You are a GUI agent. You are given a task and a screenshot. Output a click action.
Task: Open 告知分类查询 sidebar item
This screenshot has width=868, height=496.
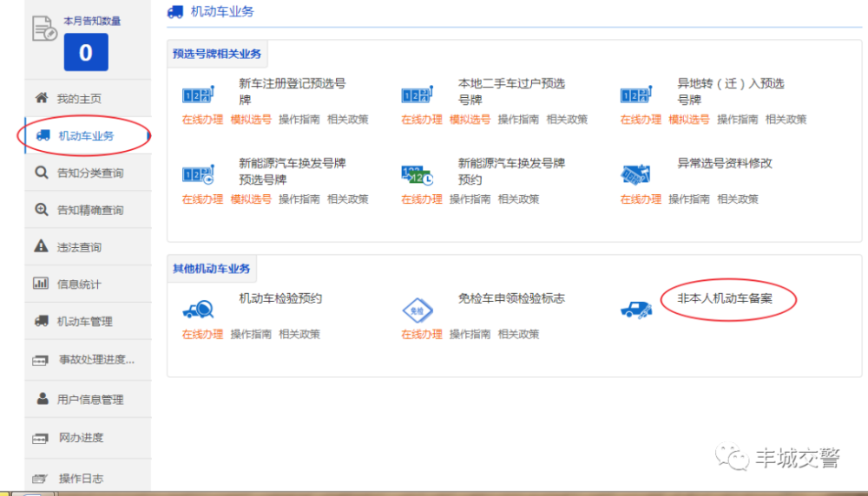coord(88,173)
